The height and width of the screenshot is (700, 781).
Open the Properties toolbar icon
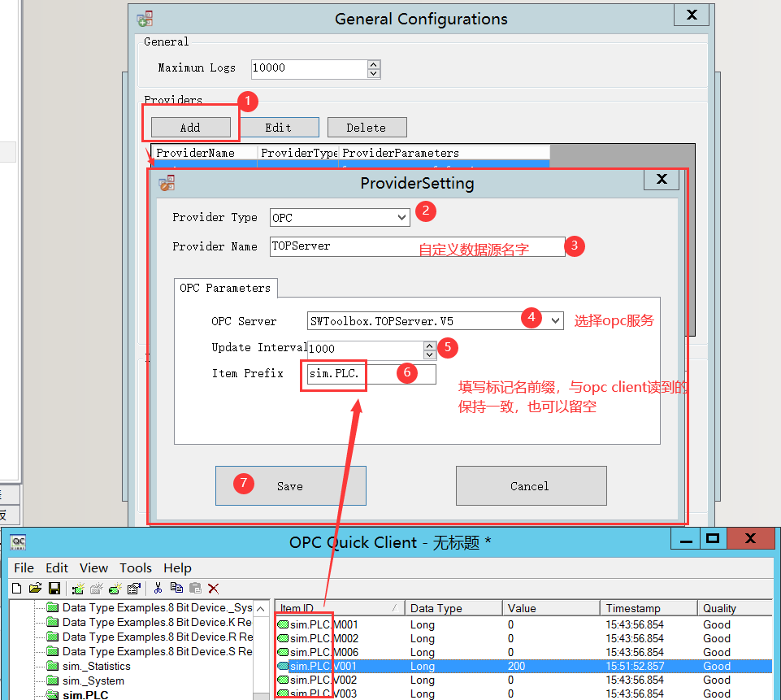click(x=134, y=588)
